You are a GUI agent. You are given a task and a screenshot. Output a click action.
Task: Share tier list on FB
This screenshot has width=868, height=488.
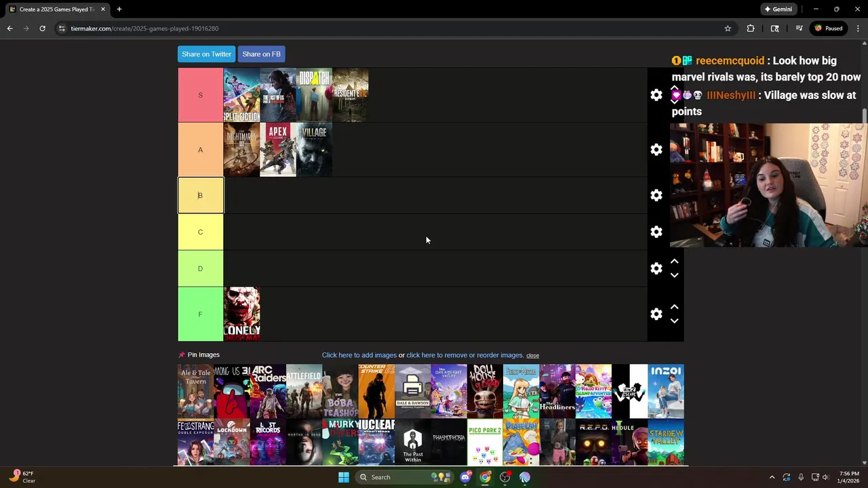click(261, 54)
